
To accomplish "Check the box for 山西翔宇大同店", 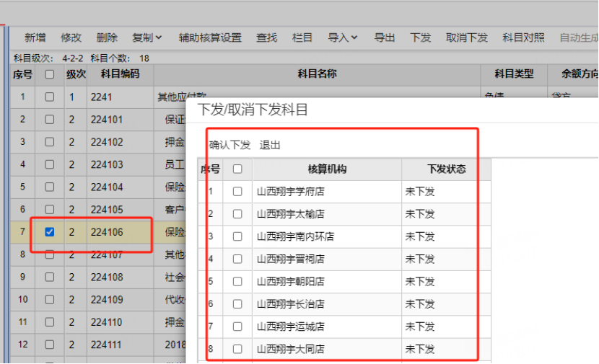I will (237, 349).
